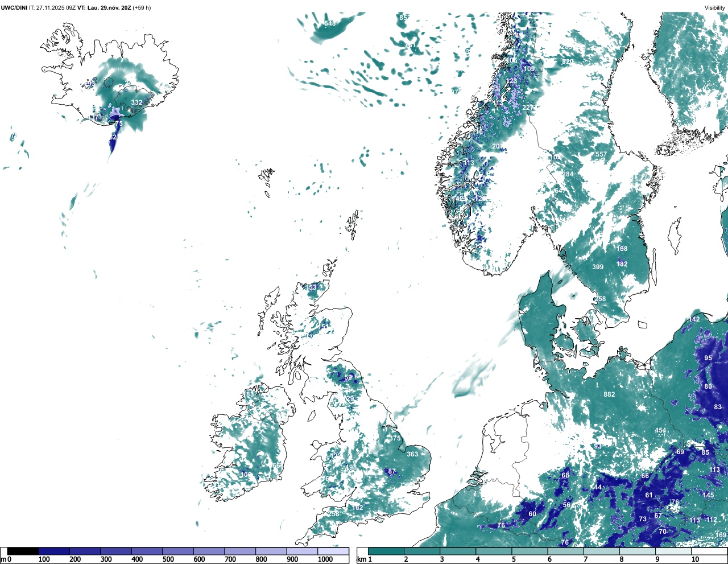This screenshot has width=728, height=564.
Task: Click the 'UWC/DINI' model label
Action: (14, 7)
